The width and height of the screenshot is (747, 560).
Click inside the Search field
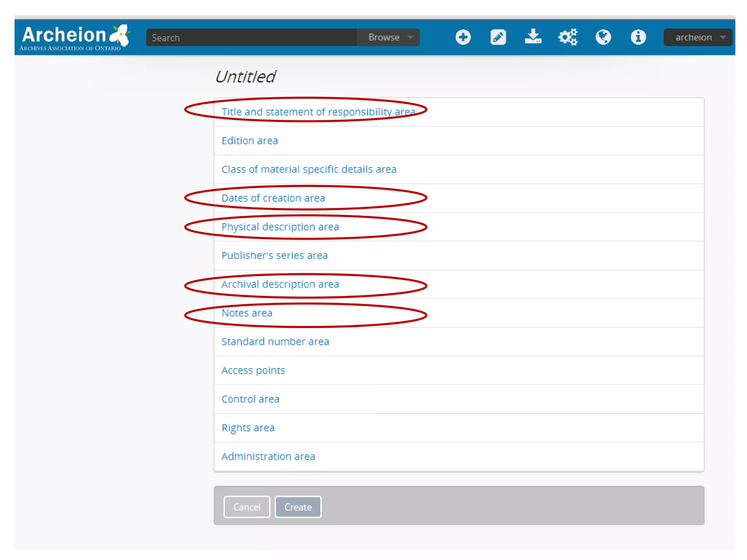click(x=251, y=38)
